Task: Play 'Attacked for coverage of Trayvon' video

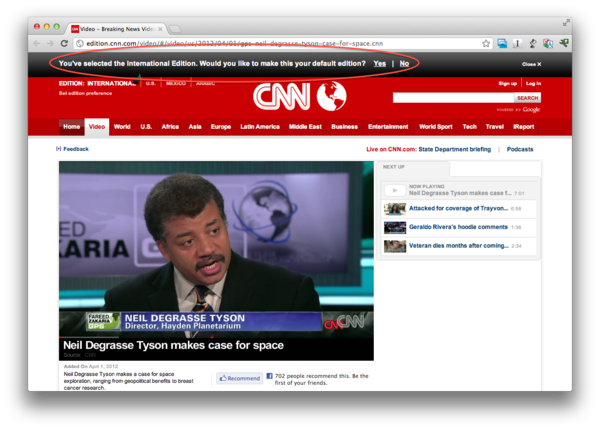Action: pyautogui.click(x=458, y=208)
